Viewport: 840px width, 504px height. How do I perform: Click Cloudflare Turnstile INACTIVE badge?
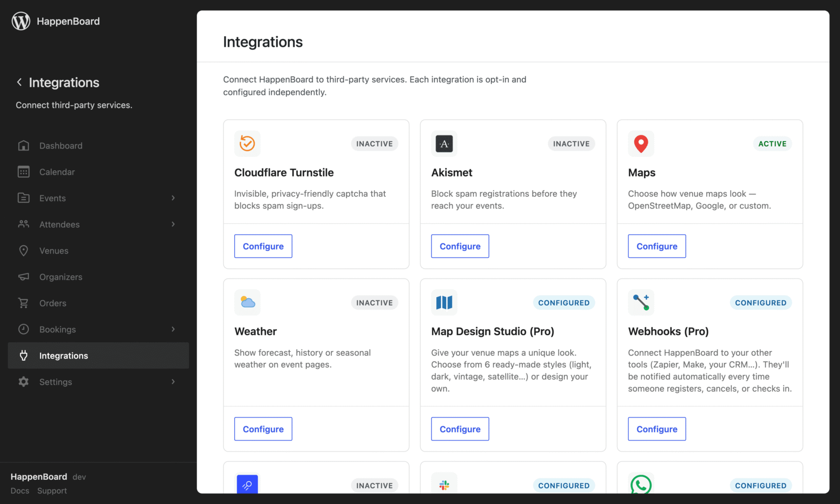374,144
